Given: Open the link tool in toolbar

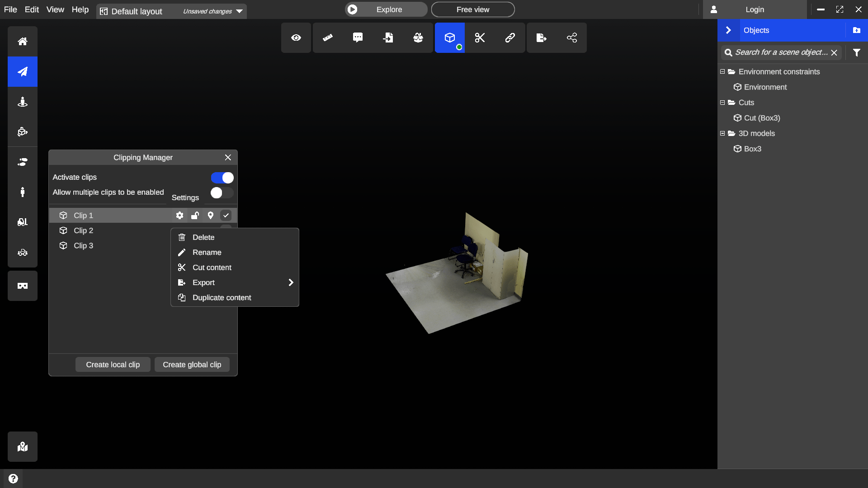Looking at the screenshot, I should point(510,38).
